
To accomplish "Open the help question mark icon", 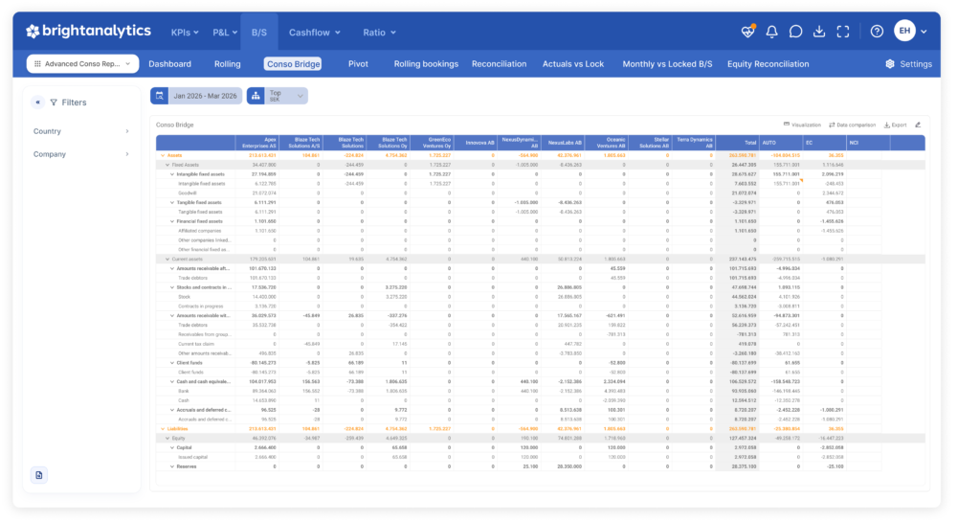I will coord(877,32).
